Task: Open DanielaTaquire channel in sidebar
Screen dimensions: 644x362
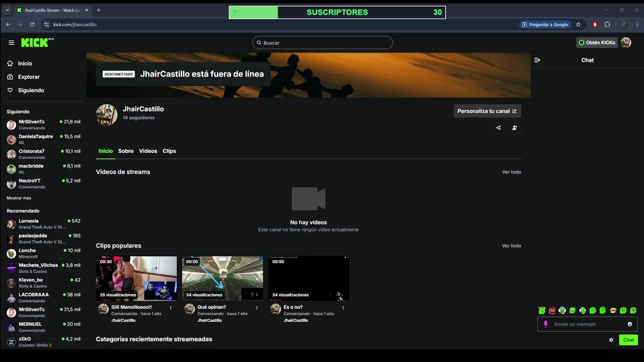Action: pos(43,139)
